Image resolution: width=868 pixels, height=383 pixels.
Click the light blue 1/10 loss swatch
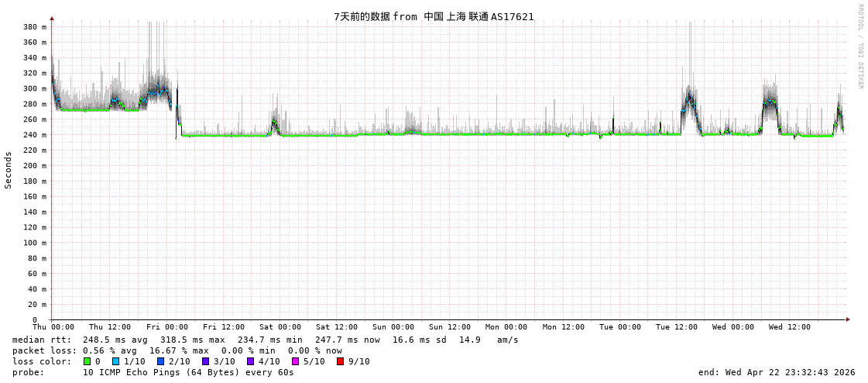(x=115, y=361)
